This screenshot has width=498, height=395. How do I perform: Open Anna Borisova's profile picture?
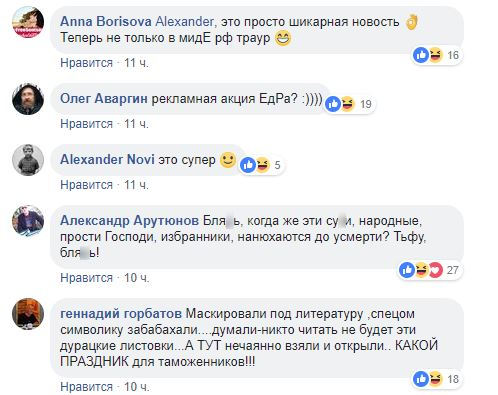[x=28, y=22]
